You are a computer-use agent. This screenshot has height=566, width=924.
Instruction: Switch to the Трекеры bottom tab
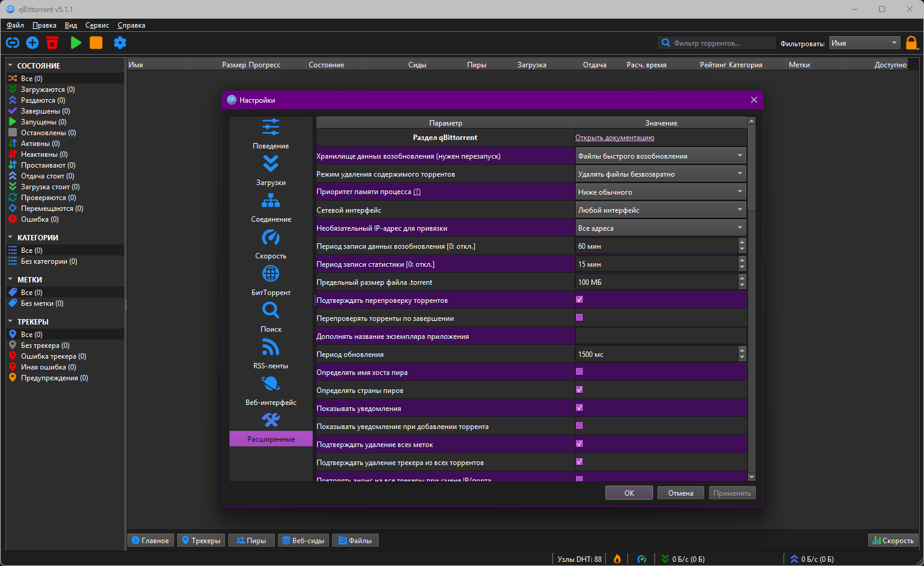coord(201,540)
